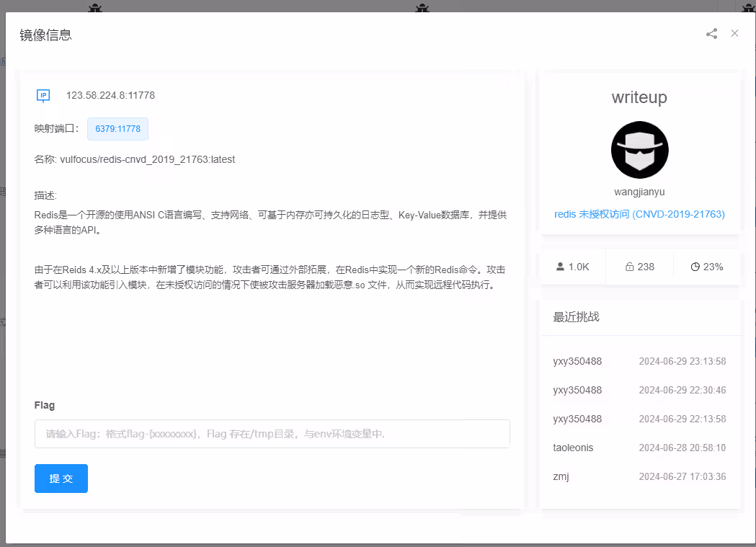Click the share icon in dialog header
This screenshot has height=547, width=756.
711,34
